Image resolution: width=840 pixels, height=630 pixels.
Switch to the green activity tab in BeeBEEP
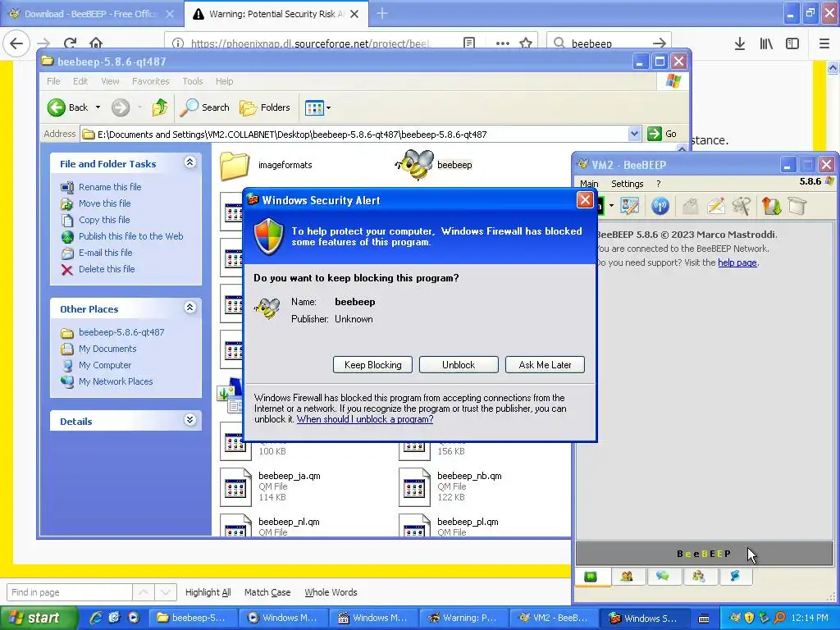point(591,577)
